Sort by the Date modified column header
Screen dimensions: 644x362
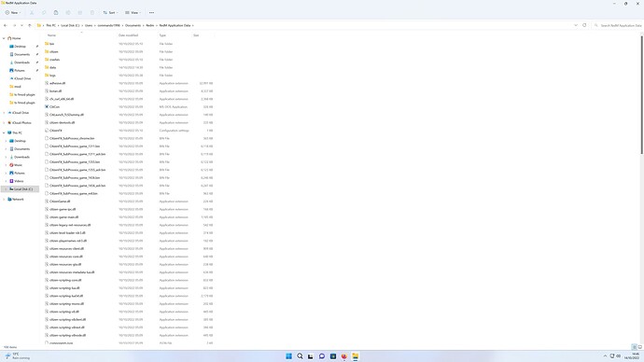pos(128,35)
